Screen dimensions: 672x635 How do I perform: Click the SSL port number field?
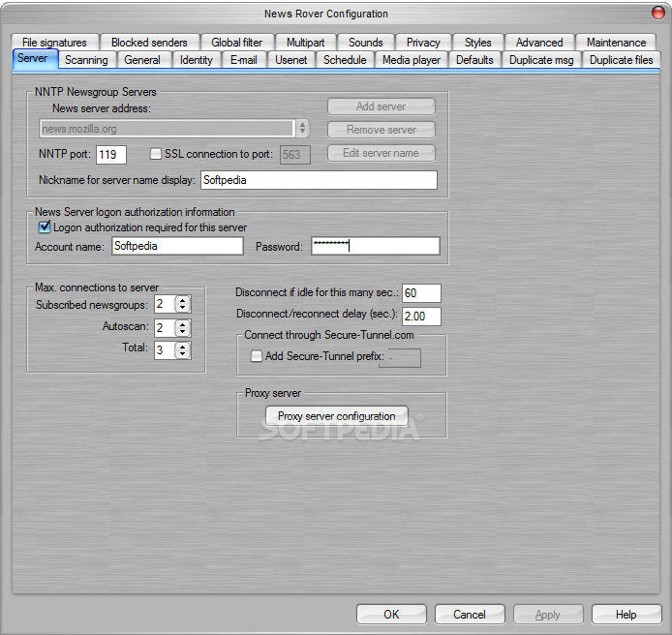point(295,155)
